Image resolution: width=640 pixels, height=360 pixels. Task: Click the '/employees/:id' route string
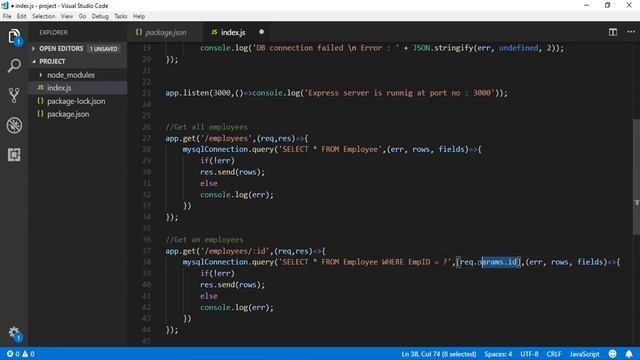(235, 251)
